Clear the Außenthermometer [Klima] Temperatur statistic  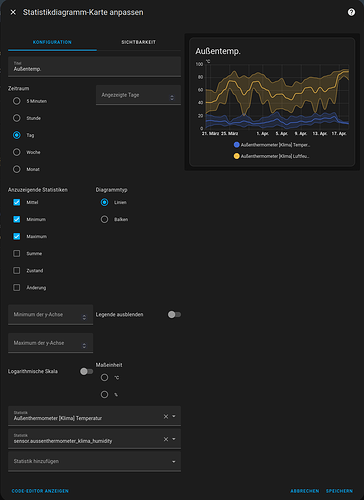(166, 416)
